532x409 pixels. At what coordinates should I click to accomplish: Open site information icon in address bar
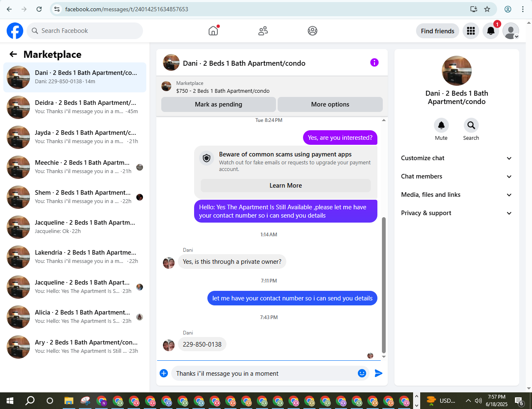[57, 9]
